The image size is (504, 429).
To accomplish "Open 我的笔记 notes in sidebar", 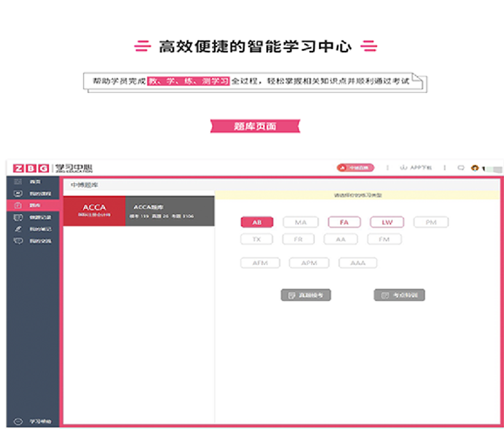I will tap(18, 229).
